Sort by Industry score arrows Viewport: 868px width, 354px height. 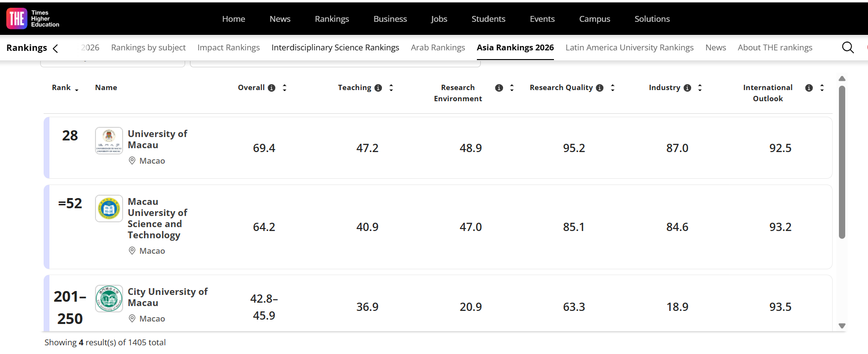tap(700, 88)
